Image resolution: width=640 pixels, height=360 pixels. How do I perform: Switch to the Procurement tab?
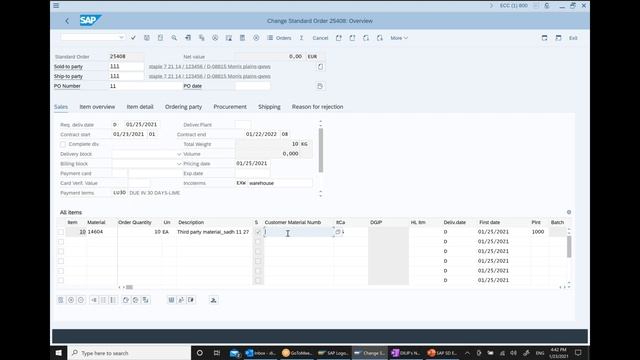coord(230,107)
